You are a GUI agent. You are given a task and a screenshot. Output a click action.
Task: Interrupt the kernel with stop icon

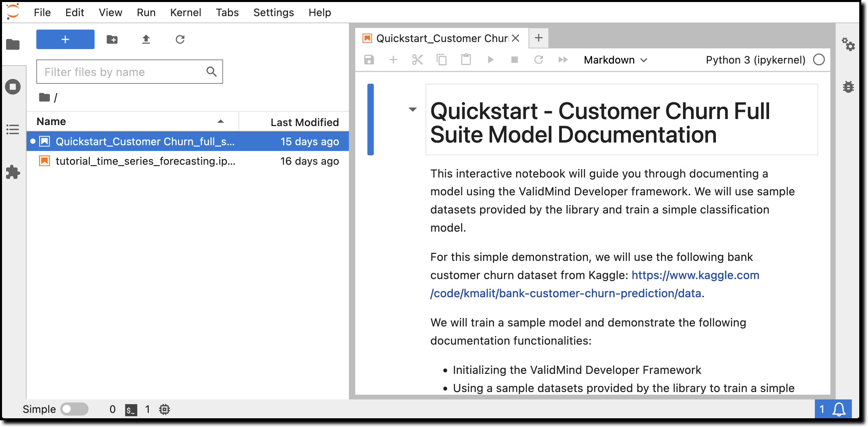click(x=514, y=60)
